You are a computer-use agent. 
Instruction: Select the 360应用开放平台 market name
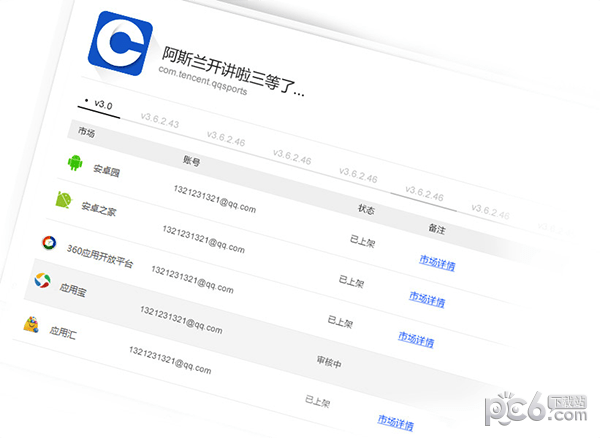coord(100,256)
